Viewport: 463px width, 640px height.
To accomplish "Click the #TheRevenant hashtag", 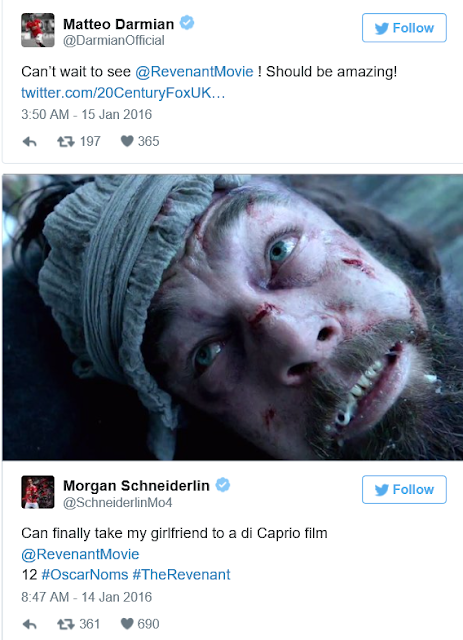I will coord(182,575).
